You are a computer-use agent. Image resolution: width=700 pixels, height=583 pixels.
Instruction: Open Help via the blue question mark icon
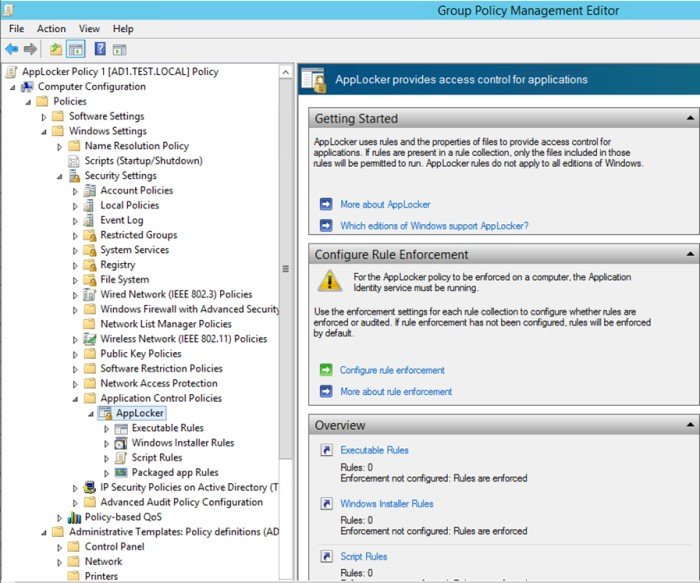pyautogui.click(x=100, y=48)
